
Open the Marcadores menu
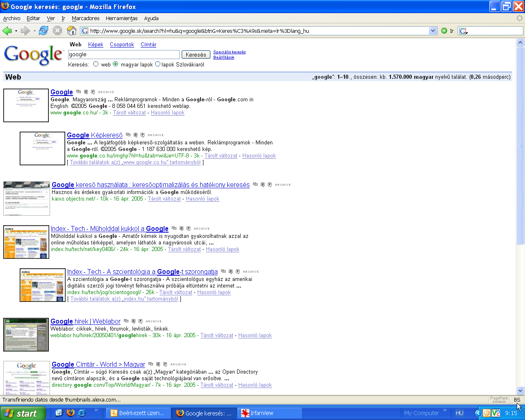click(x=85, y=18)
